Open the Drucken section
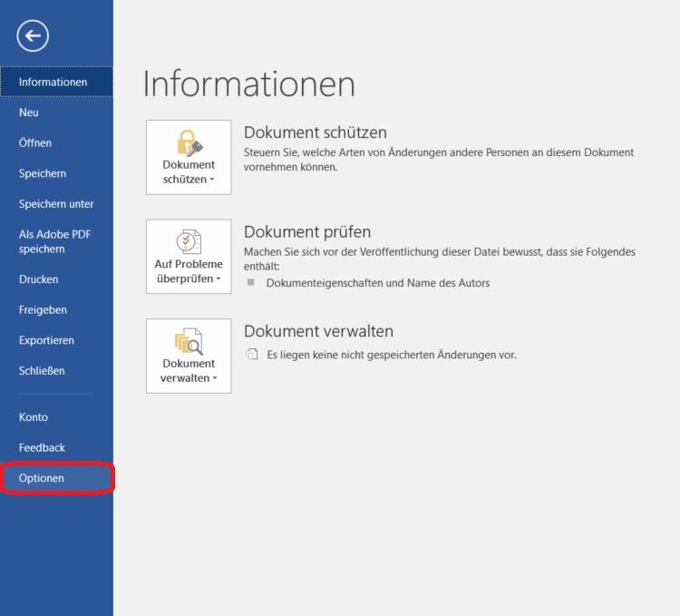Screen dimensions: 680x616 click(x=38, y=279)
